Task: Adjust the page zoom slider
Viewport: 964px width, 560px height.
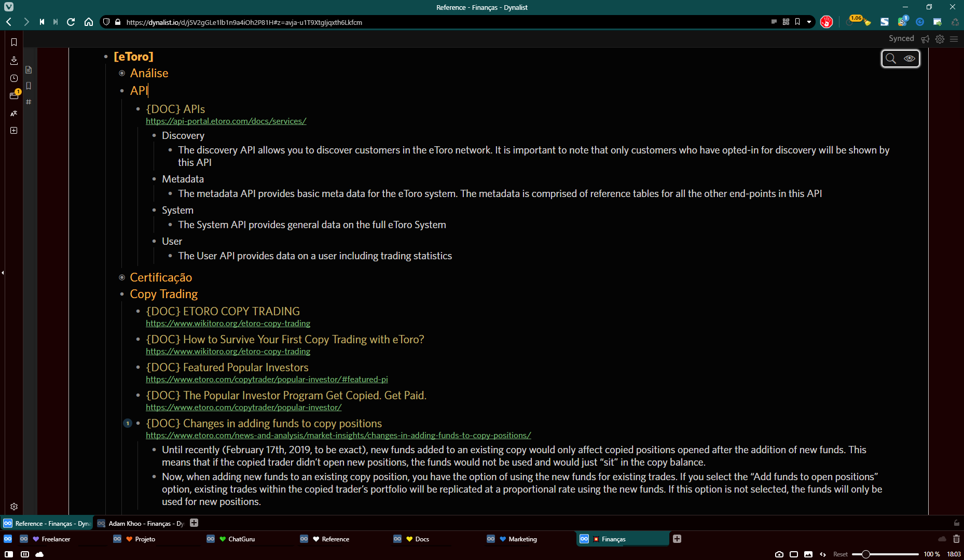Action: coord(885,554)
